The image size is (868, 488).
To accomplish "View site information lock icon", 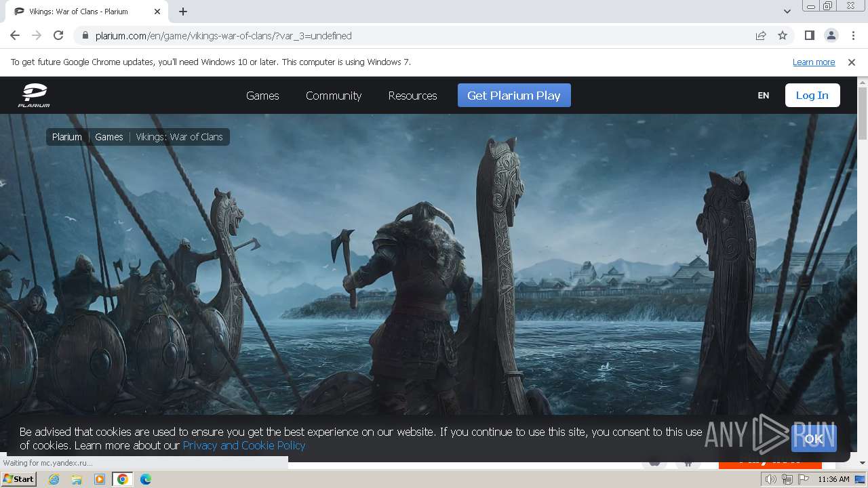I will click(x=85, y=35).
